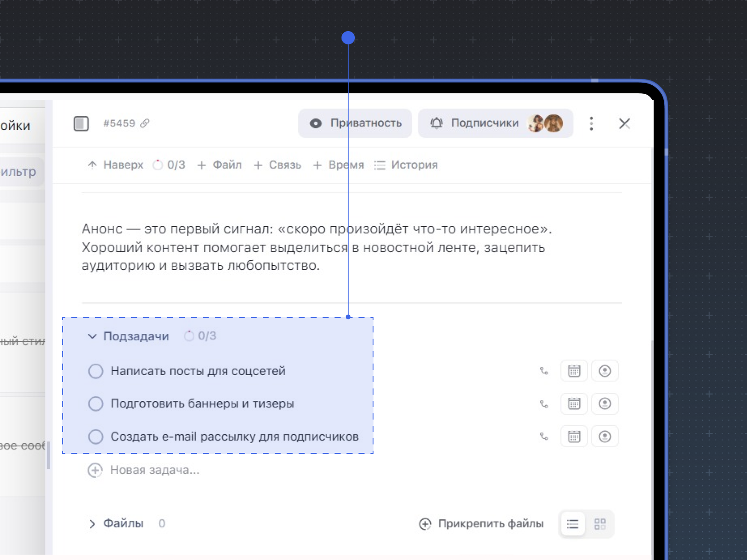Image resolution: width=747 pixels, height=560 pixels.
Task: Mark «Написать посты для соцсетей» as done
Action: click(96, 371)
